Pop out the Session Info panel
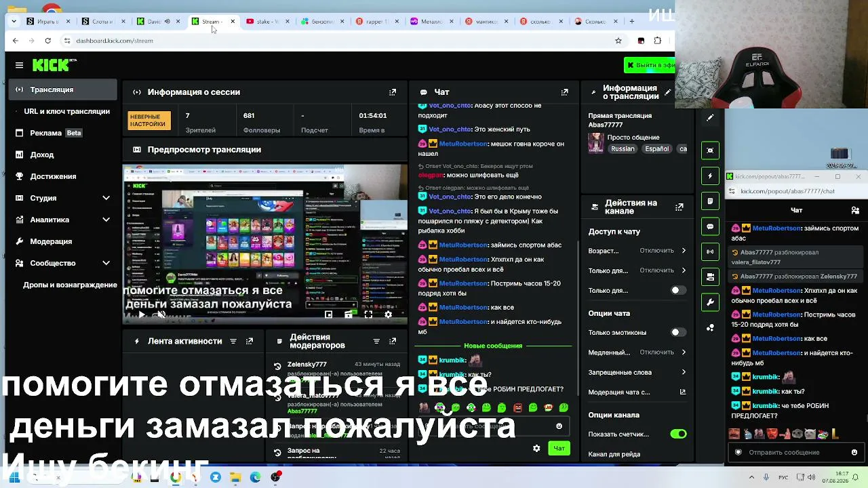 coord(393,92)
